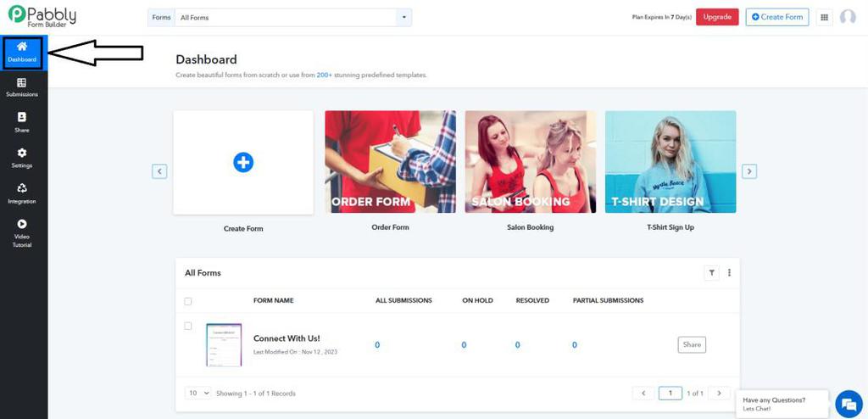Show next templates with right arrow

coord(749,171)
